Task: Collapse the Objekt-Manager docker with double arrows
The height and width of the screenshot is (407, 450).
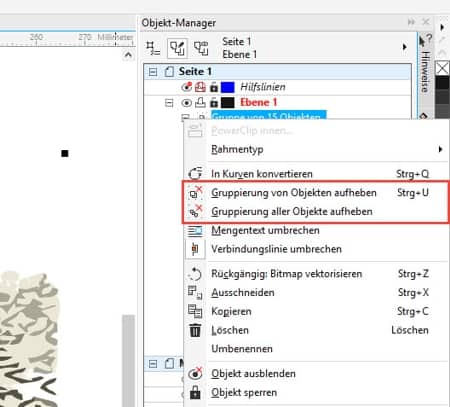Action: pyautogui.click(x=411, y=22)
